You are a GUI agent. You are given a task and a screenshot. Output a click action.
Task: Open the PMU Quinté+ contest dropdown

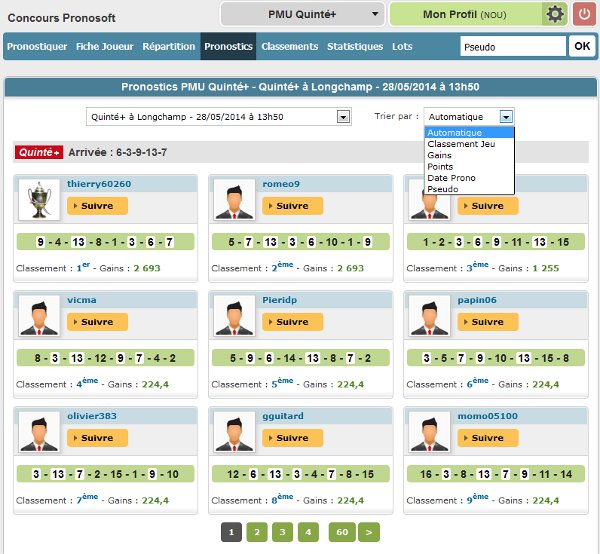302,14
